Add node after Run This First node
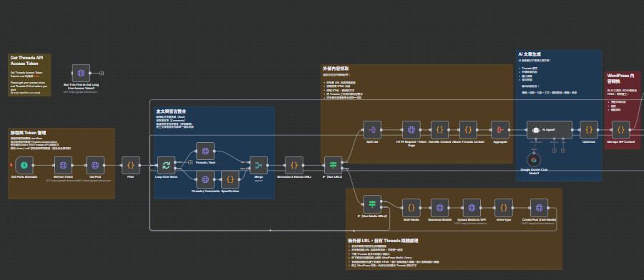 pyautogui.click(x=102, y=74)
